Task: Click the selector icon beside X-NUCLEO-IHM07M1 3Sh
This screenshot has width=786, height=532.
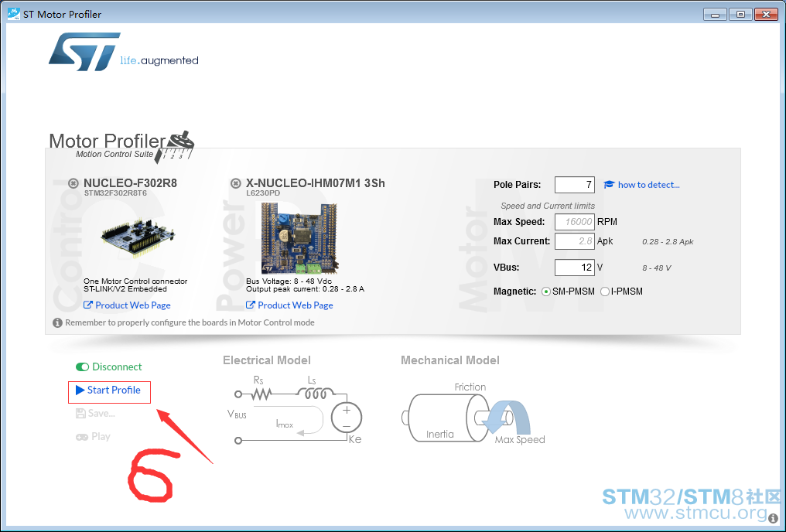Action: (x=236, y=183)
